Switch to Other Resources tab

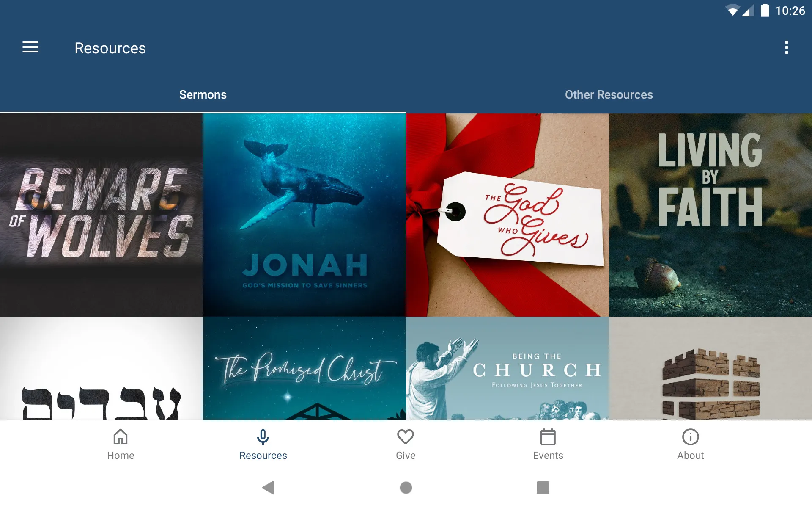(x=609, y=94)
